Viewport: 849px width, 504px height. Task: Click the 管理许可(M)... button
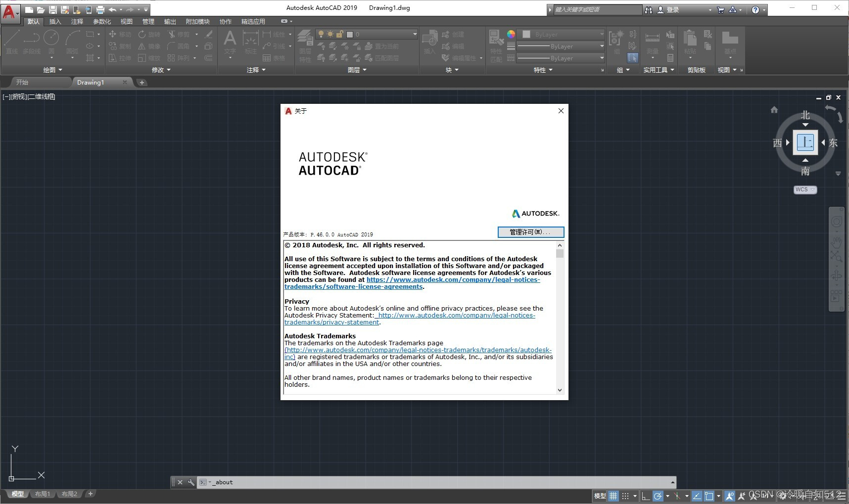coord(530,232)
